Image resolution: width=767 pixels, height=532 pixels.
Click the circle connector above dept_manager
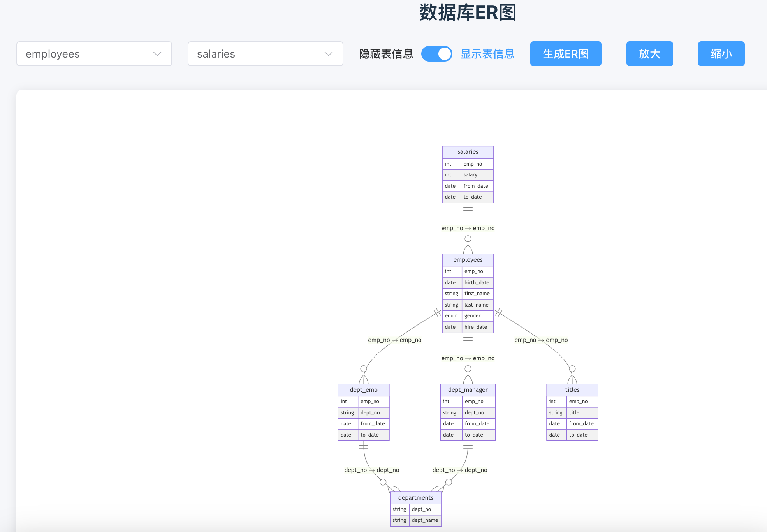[468, 369]
